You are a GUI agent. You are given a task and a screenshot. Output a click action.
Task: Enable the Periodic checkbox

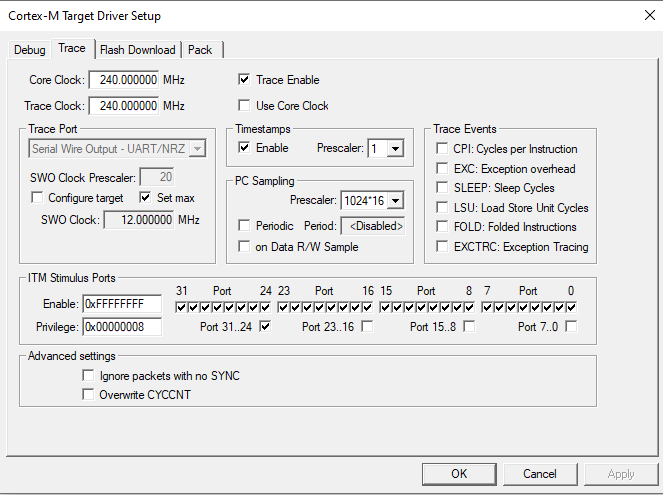point(244,225)
